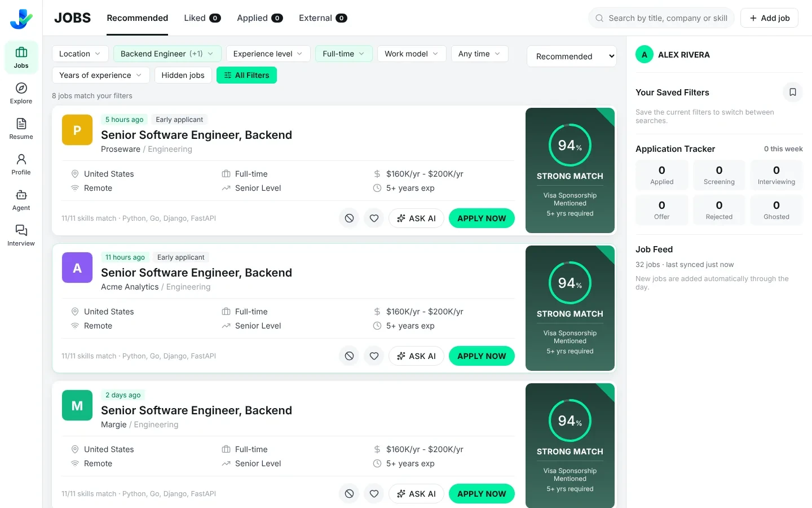Click the Acme Analytics company logo
This screenshot has width=812, height=508.
(77, 268)
